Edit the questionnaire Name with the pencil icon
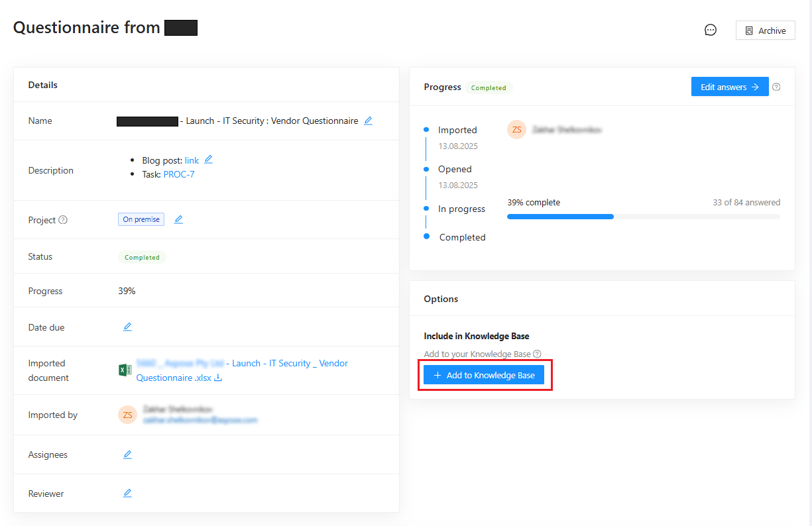Image resolution: width=812 pixels, height=526 pixels. coord(369,121)
